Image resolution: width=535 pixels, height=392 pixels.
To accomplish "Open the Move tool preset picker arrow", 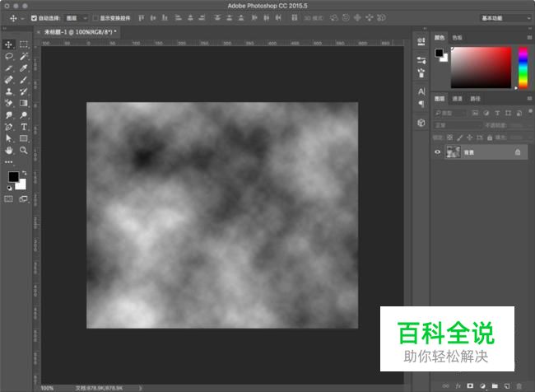I will click(22, 18).
